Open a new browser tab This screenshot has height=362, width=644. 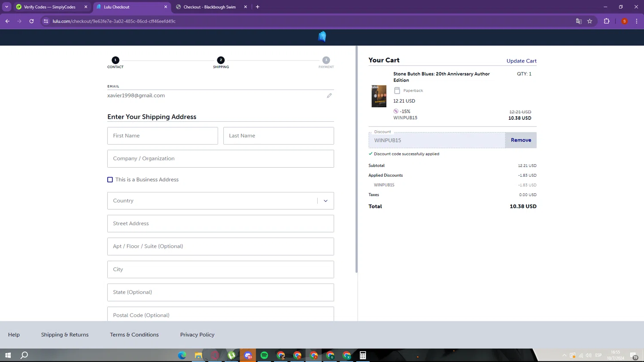coord(258,7)
